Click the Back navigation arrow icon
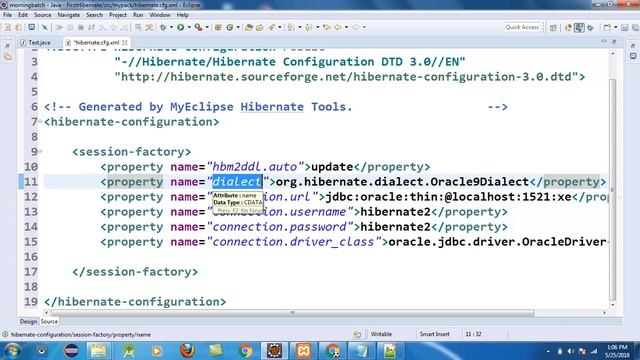 click(338, 27)
